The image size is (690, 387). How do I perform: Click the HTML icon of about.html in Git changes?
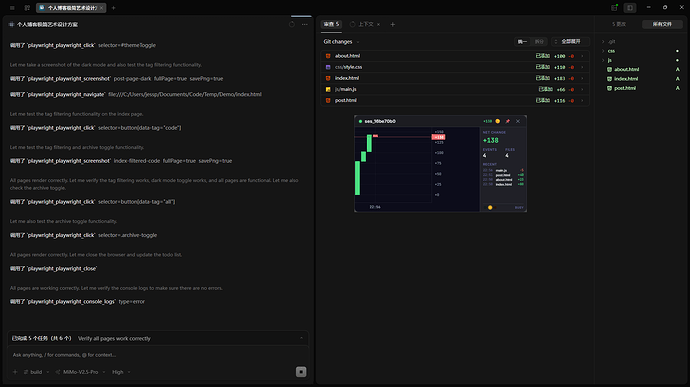pos(328,56)
